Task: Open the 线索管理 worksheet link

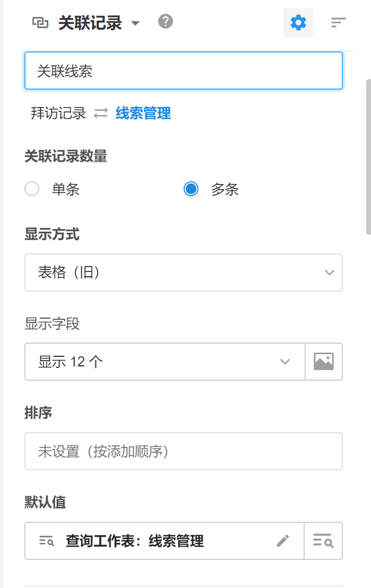Action: click(143, 113)
